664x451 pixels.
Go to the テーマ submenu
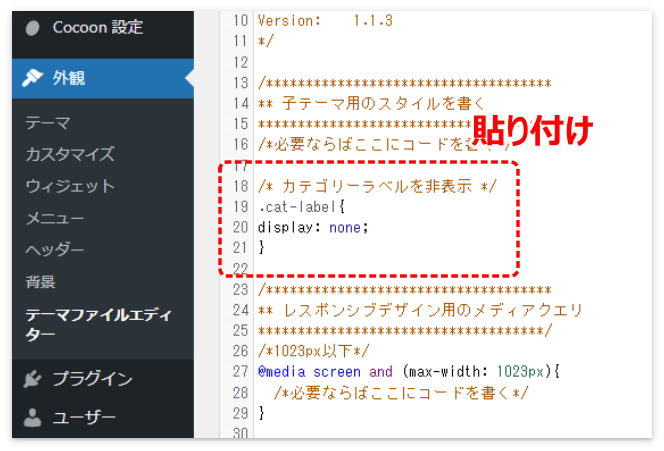48,123
